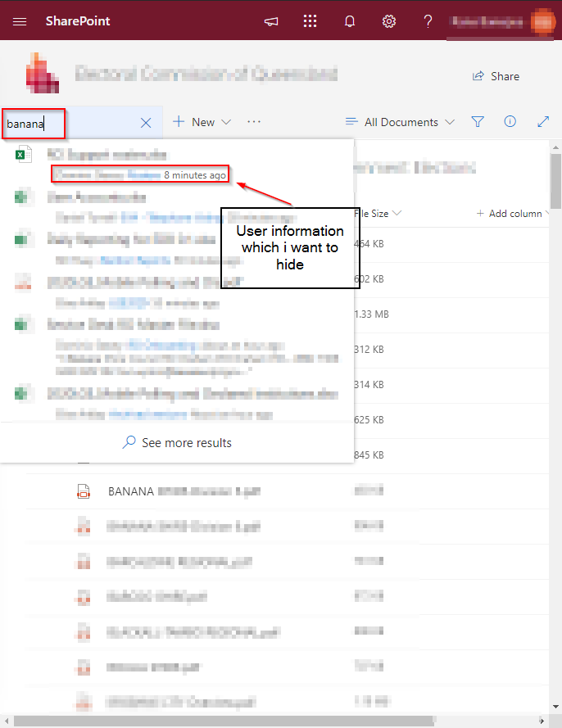Click the 1.33 MB file size cell
This screenshot has width=562, height=728.
coord(371,314)
